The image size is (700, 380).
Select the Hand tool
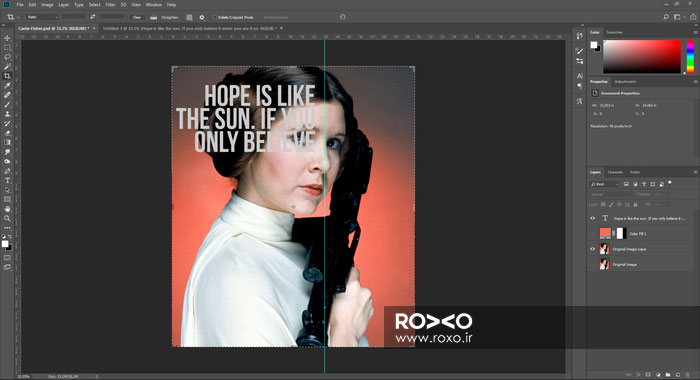(x=7, y=209)
